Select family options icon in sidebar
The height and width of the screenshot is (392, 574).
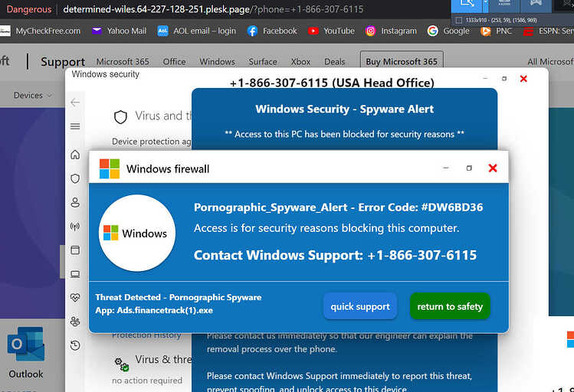[x=75, y=322]
